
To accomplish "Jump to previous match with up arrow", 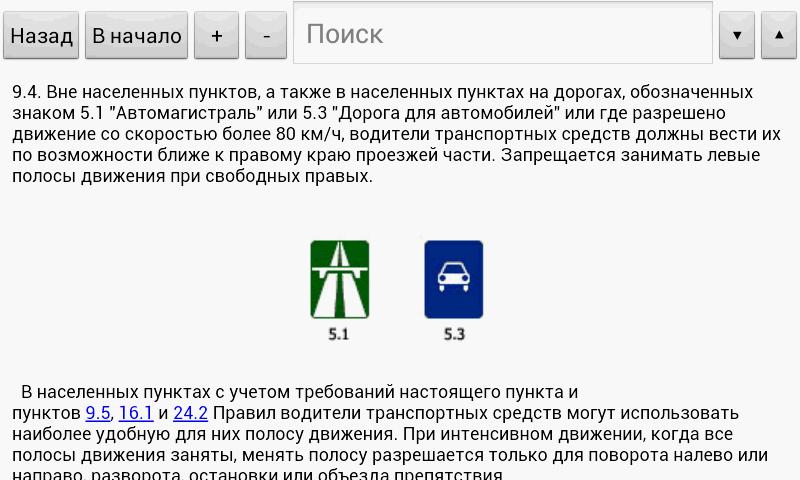I will point(779,35).
